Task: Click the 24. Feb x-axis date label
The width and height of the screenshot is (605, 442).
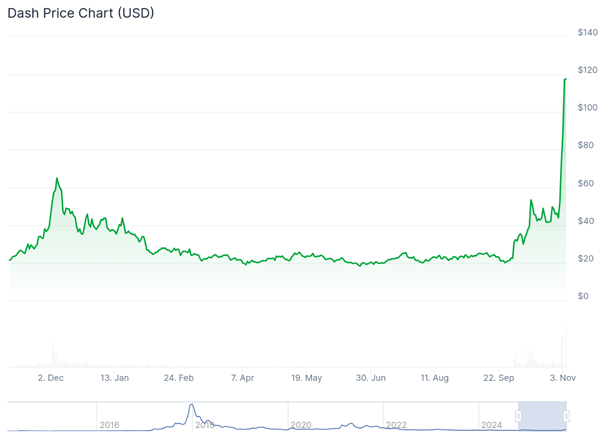Action: tap(179, 378)
